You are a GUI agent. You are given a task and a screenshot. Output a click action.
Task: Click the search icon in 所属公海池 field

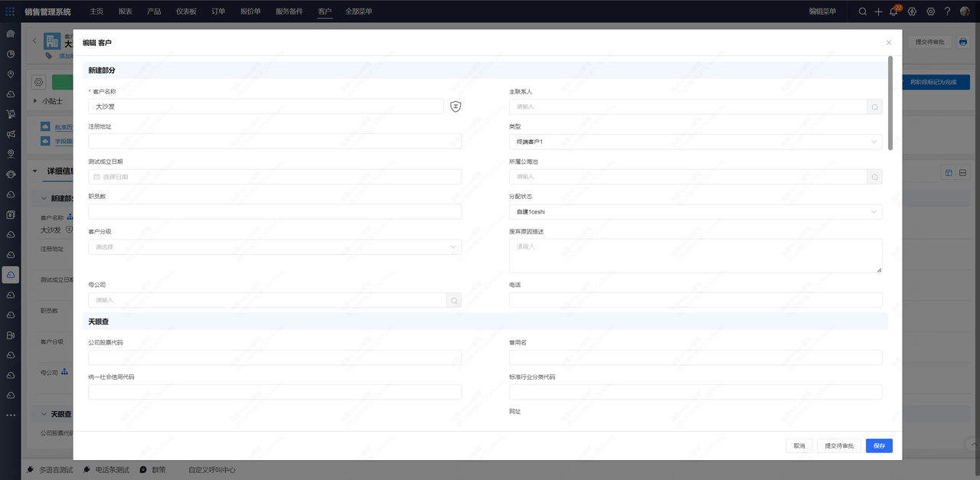click(x=874, y=177)
